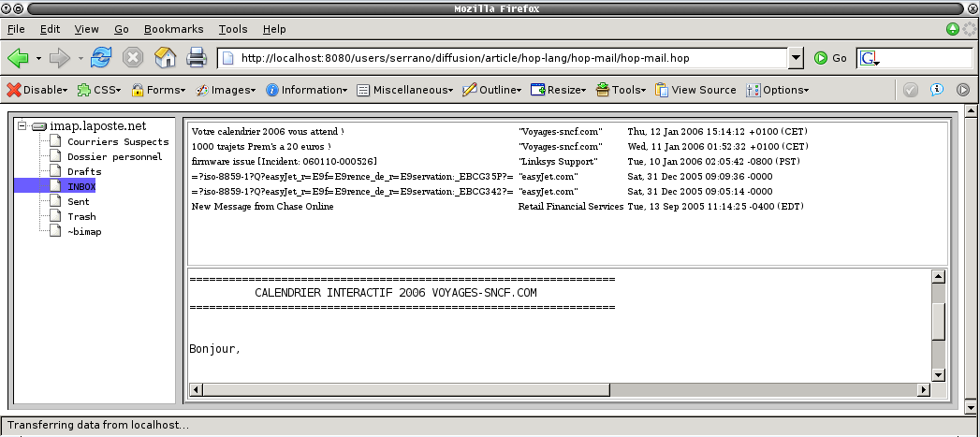Viewport: 980px width, 437px height.
Task: Open the Miscellaneous dropdown menu
Action: (405, 90)
